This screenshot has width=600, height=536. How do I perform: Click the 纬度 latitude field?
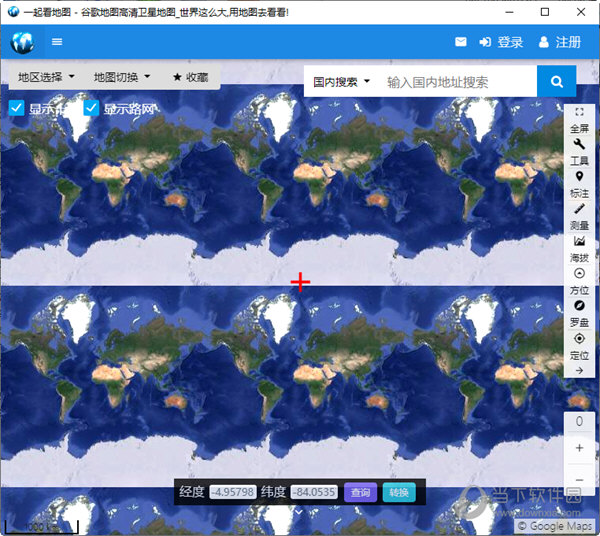click(314, 492)
